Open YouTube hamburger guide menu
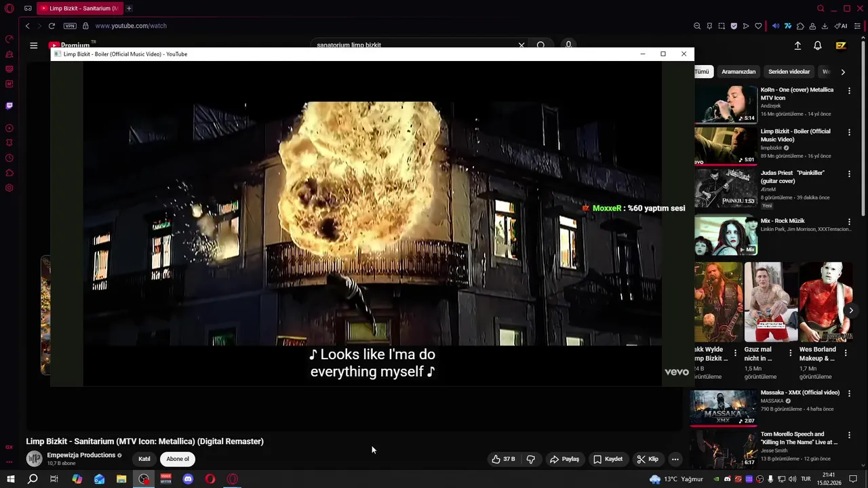The width and height of the screenshot is (868, 488). coord(33,45)
